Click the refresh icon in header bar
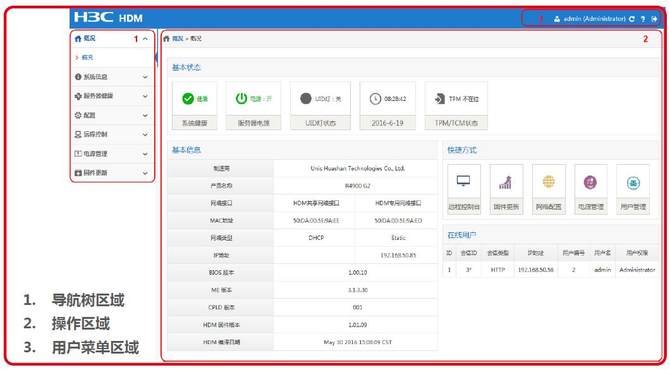The image size is (670, 370). (632, 19)
